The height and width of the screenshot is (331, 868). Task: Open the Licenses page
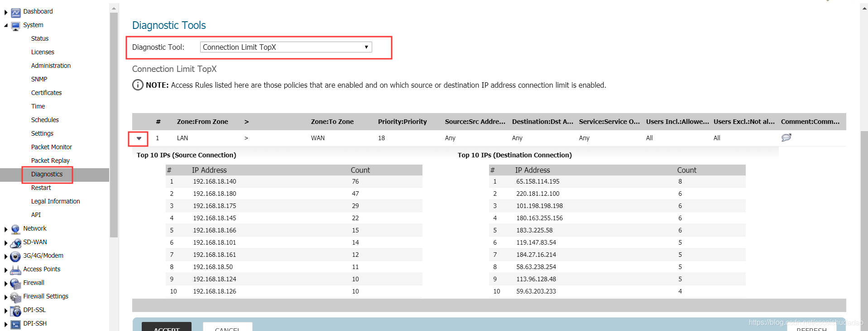(x=43, y=52)
